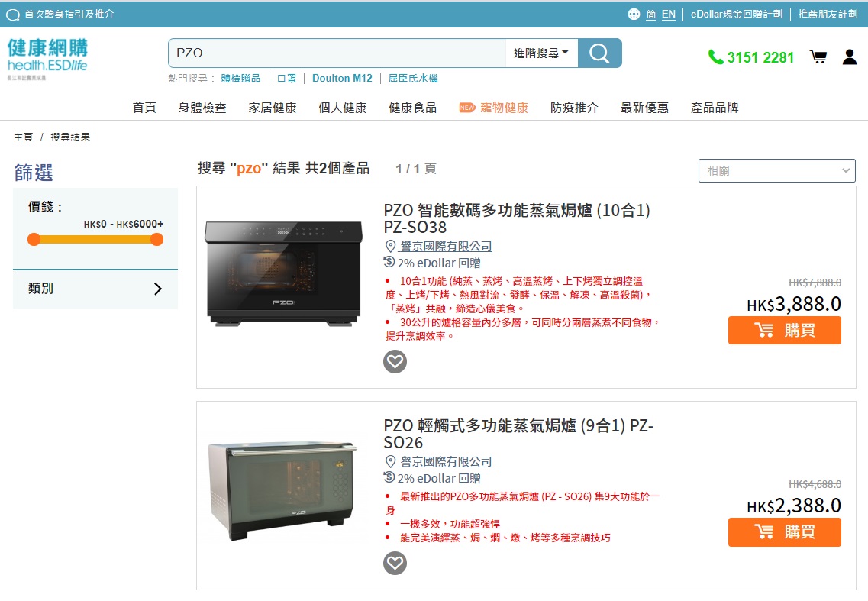Open the 個人健康 menu
The image size is (868, 601).
[343, 108]
